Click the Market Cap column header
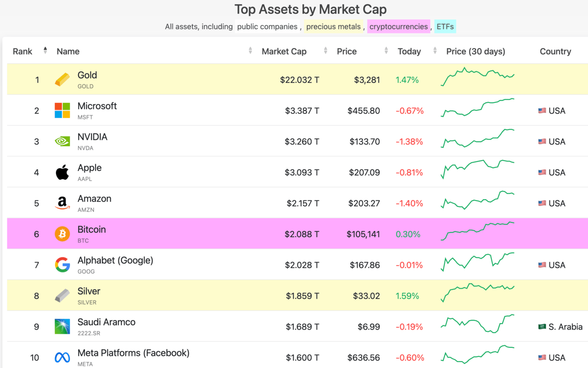588x368 pixels. 284,51
